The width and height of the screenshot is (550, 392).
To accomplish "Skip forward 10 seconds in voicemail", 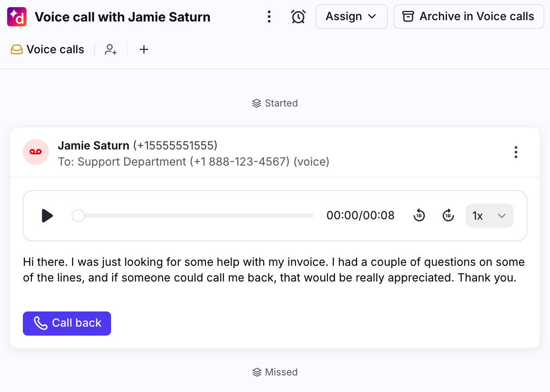I will pos(448,216).
